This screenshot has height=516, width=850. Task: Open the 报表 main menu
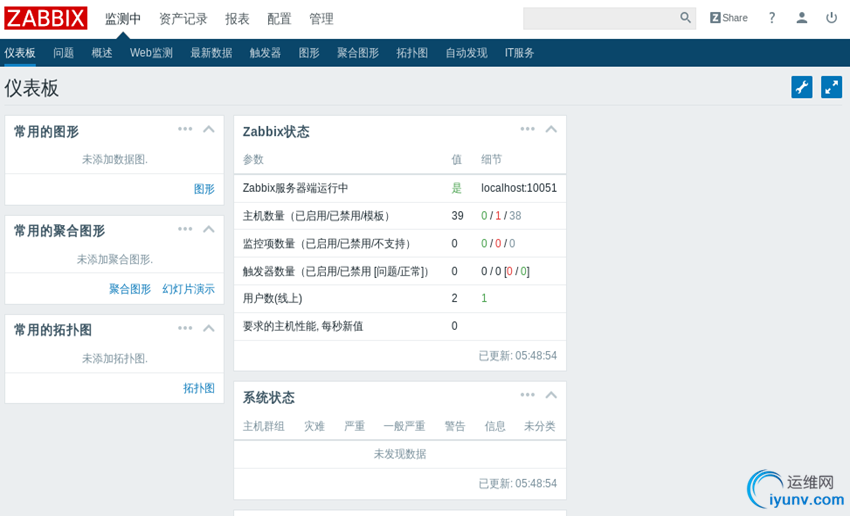237,19
